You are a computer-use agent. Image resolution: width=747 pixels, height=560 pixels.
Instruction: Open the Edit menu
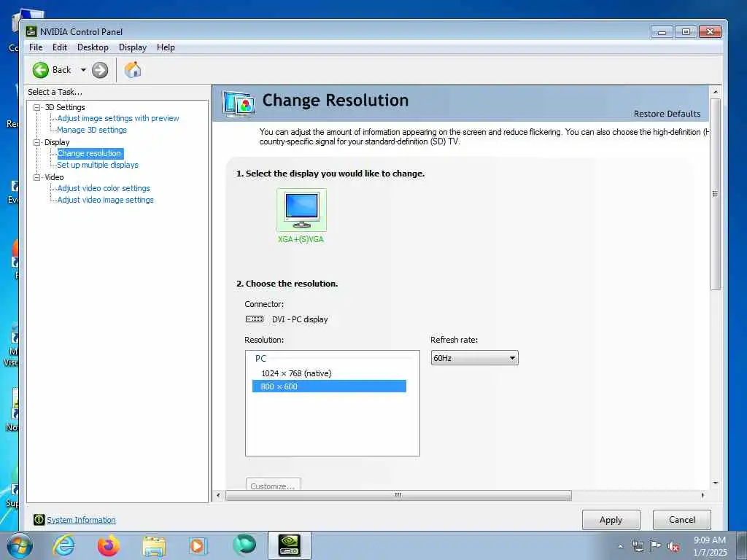coord(60,47)
